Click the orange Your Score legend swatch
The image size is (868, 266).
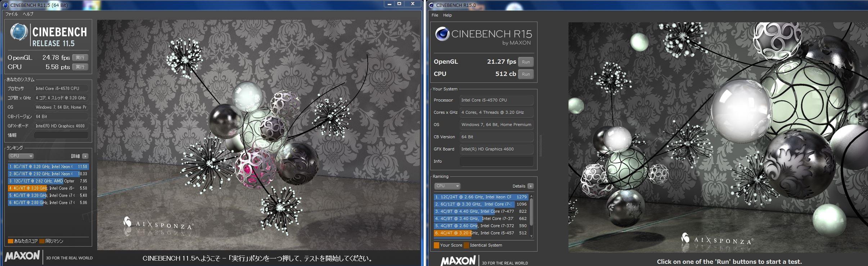[x=436, y=245]
